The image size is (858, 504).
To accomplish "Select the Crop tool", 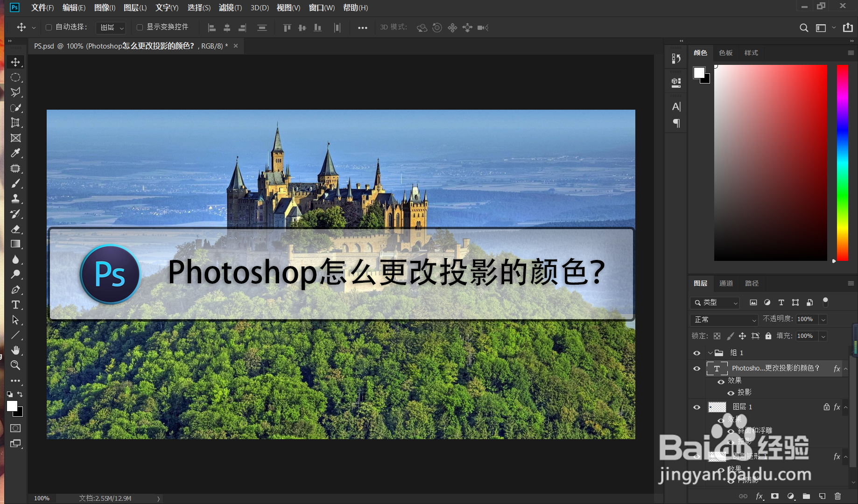I will (15, 123).
